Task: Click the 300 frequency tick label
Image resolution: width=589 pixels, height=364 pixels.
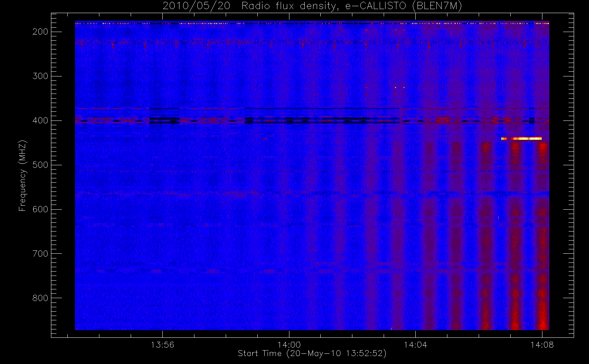Action: (40, 76)
